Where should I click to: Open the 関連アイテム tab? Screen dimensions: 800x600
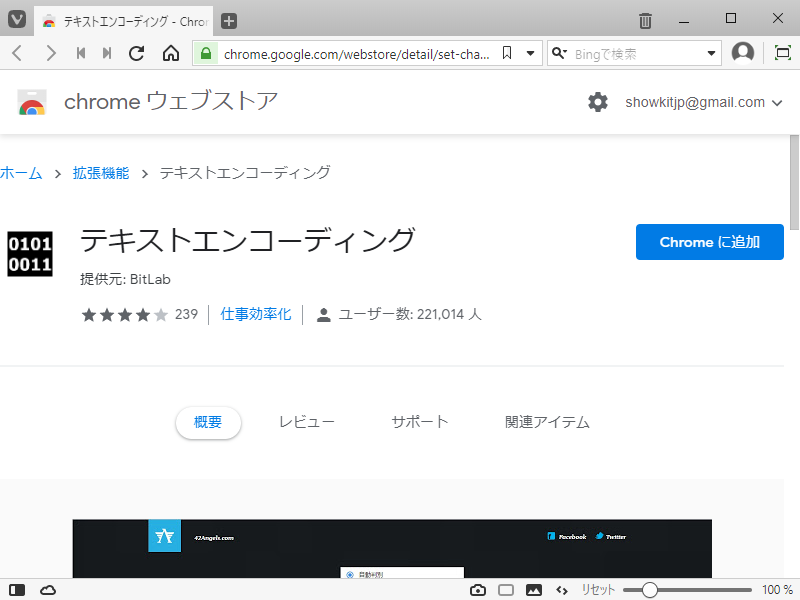point(547,422)
